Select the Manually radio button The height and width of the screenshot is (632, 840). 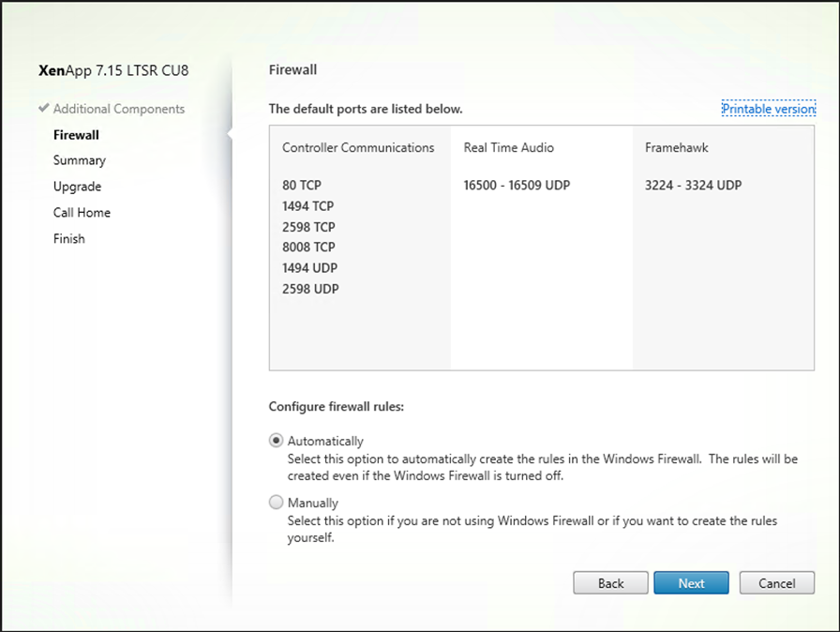click(x=276, y=503)
